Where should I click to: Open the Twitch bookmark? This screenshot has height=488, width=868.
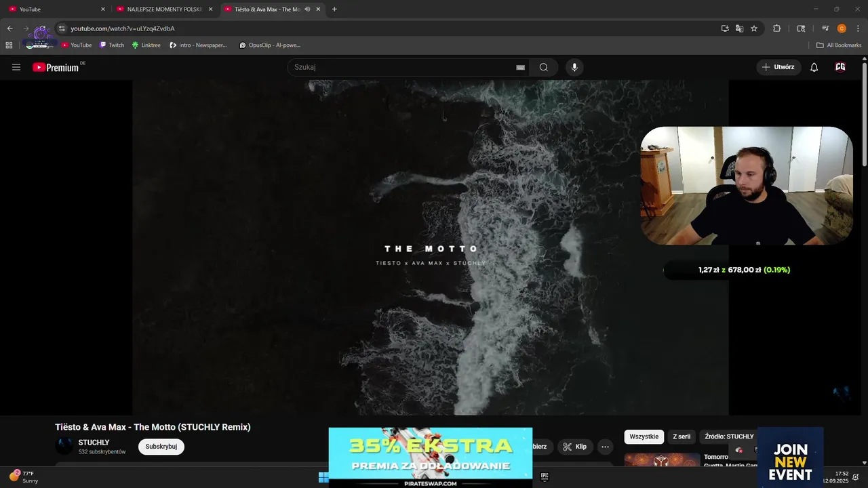pos(112,45)
